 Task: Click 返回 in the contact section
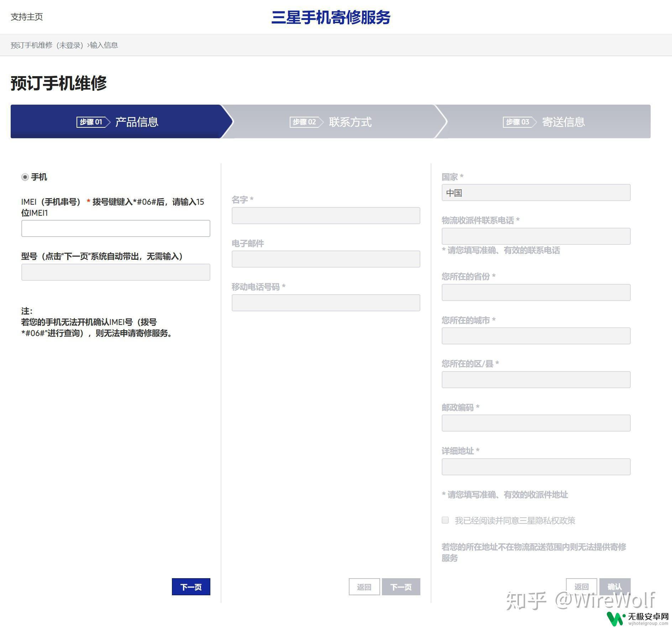(x=364, y=587)
